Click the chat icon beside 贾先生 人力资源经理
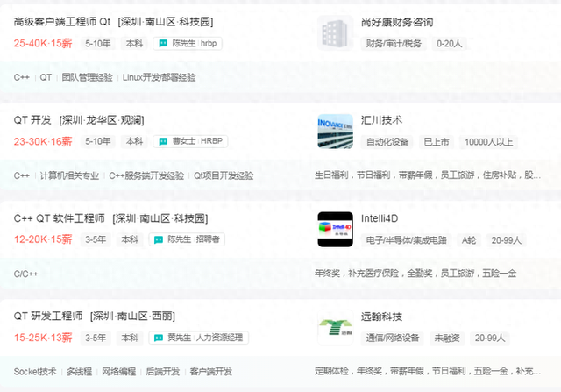The image size is (561, 392). click(159, 338)
